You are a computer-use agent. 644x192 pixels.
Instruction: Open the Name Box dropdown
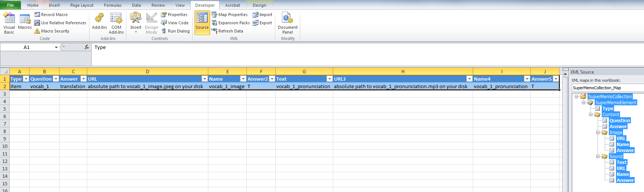(56, 47)
